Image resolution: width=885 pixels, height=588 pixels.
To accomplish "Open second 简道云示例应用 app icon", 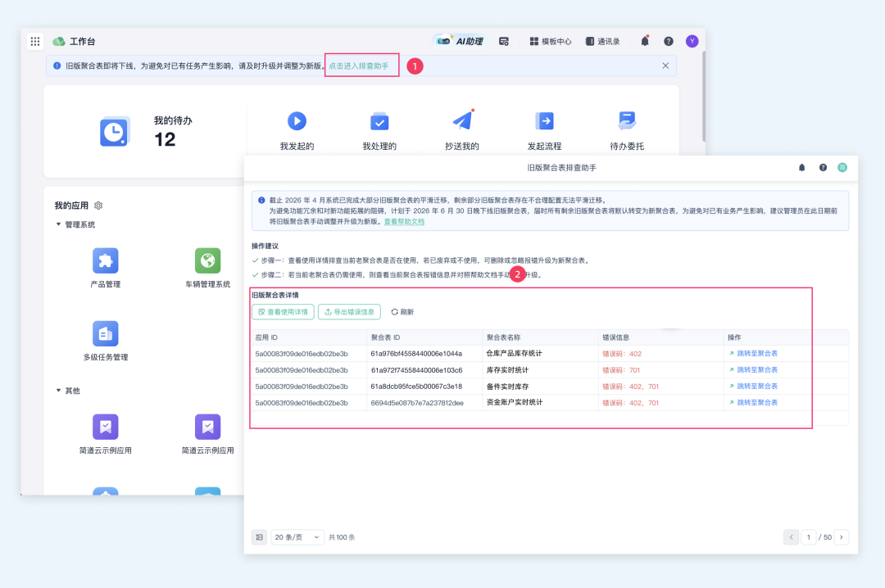I will [207, 427].
